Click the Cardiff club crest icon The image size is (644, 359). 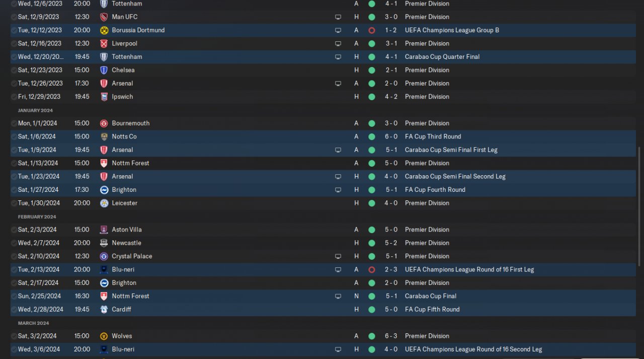[104, 309]
